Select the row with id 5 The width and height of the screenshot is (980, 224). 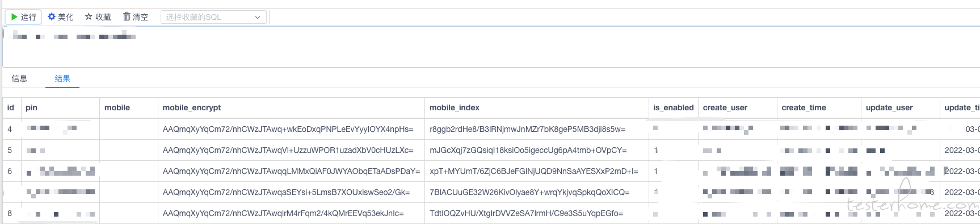coord(491,150)
